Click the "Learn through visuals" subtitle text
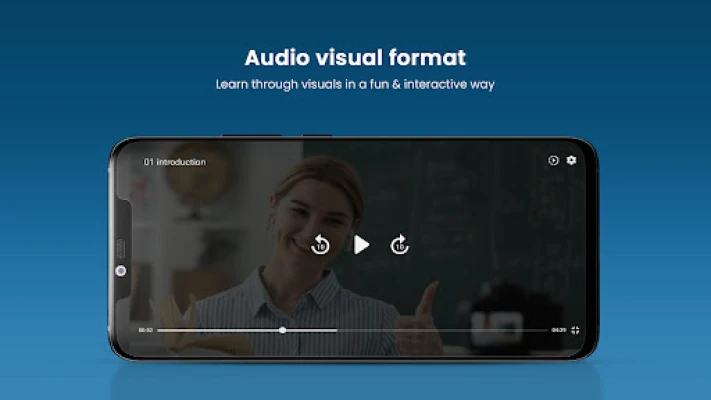 [355, 85]
